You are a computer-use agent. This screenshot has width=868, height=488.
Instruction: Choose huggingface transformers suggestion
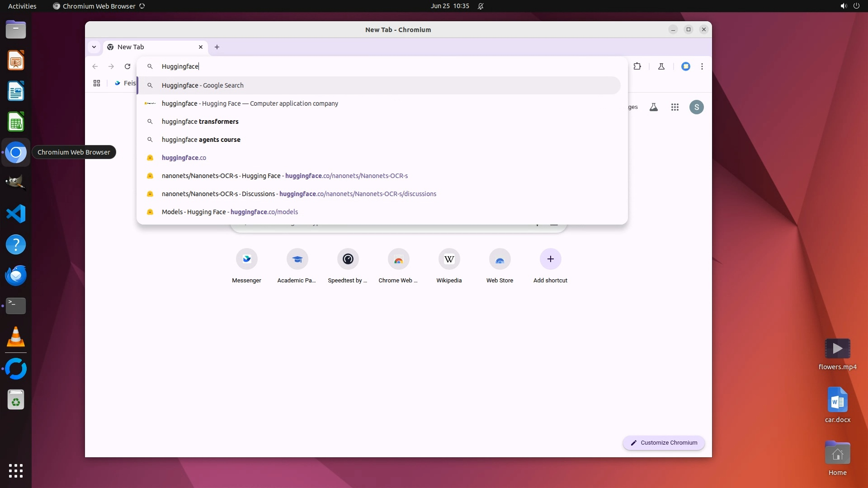(x=200, y=122)
